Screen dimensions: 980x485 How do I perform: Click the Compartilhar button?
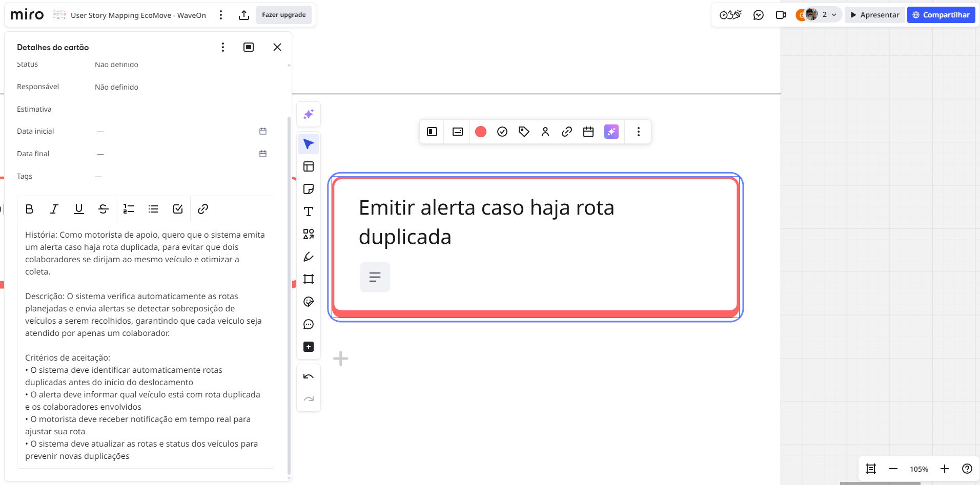tap(941, 15)
